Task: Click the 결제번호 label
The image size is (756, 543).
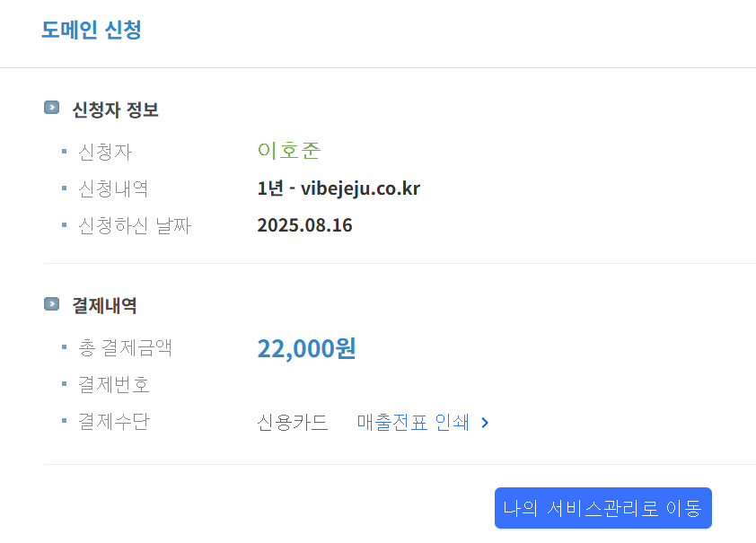Action: pyautogui.click(x=114, y=384)
